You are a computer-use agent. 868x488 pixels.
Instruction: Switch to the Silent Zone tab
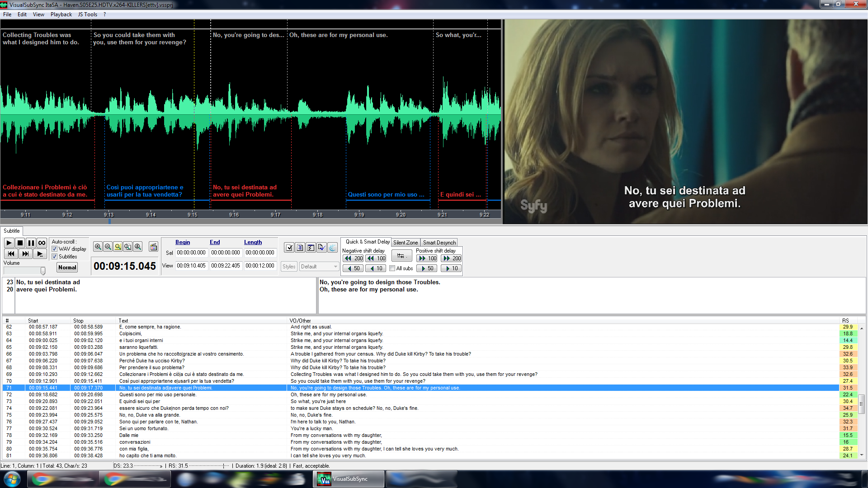[x=406, y=243]
